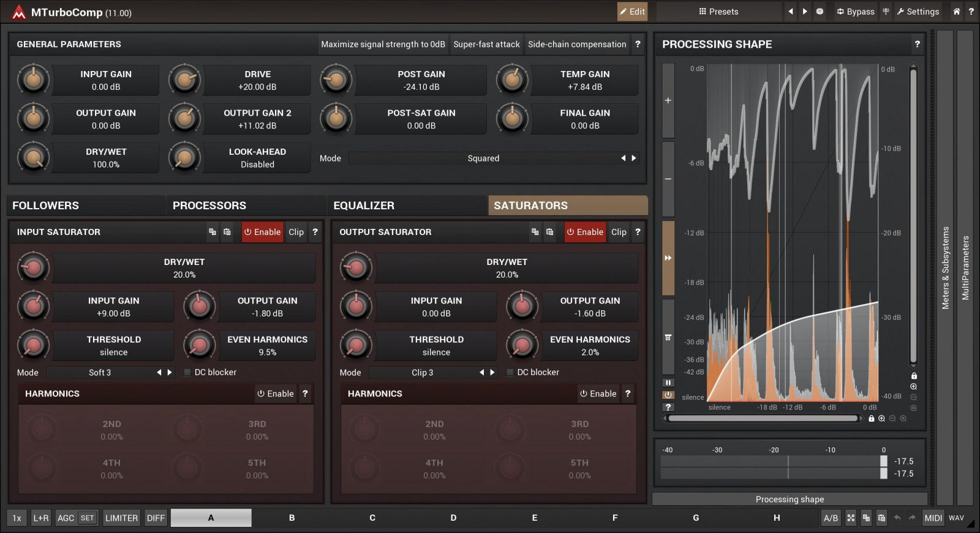Toggle Clip on the Output Saturator

pyautogui.click(x=619, y=232)
